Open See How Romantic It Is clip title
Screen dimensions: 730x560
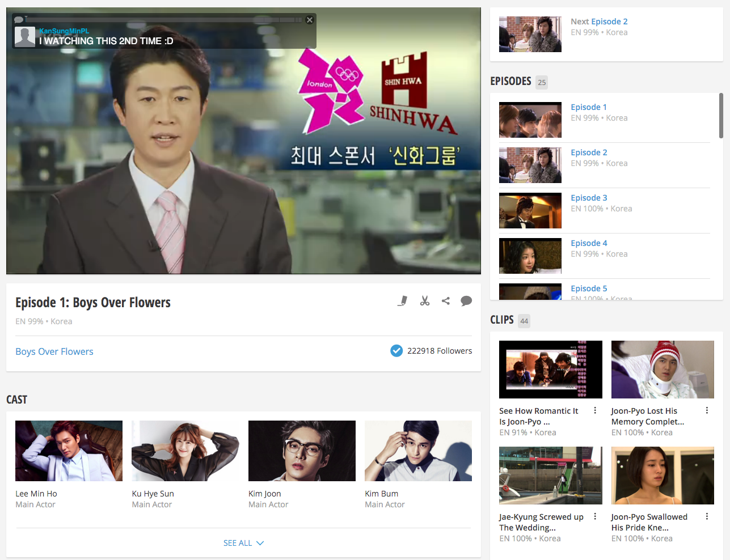coord(539,416)
